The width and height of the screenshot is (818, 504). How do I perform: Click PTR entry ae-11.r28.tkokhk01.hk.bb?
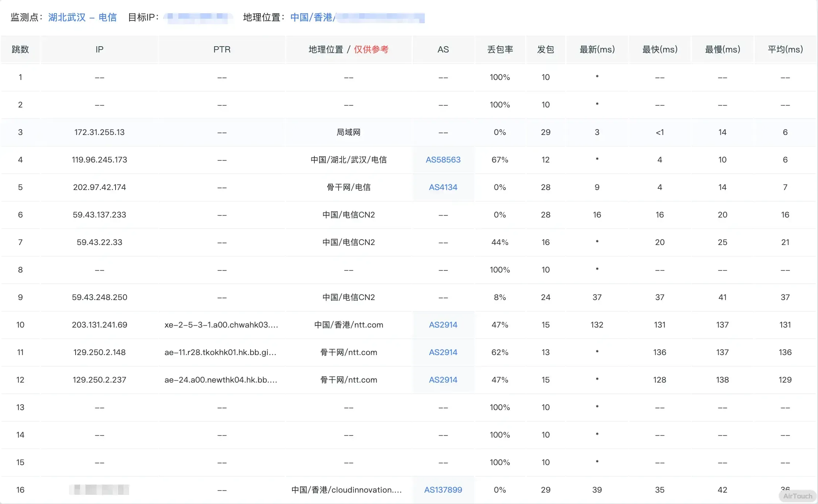pos(220,352)
